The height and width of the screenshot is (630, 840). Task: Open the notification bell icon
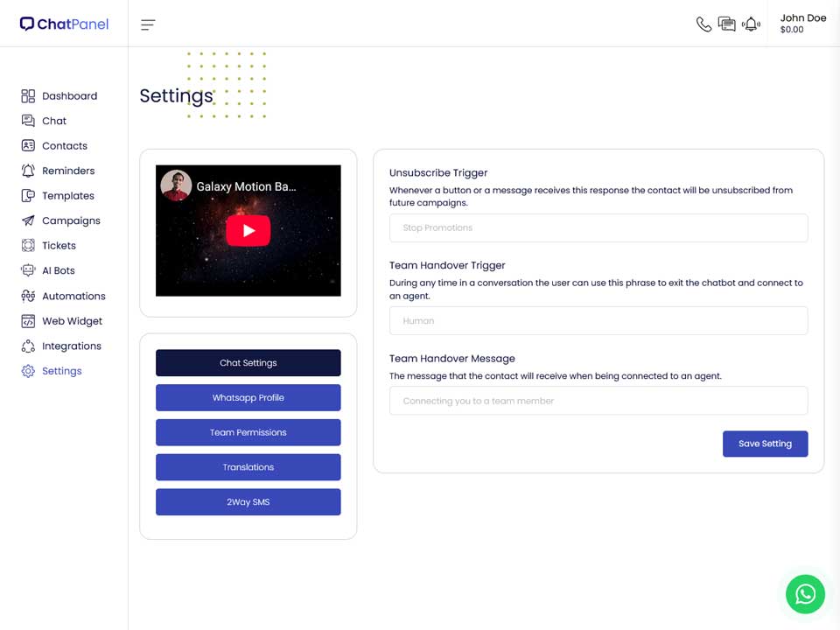coord(751,24)
